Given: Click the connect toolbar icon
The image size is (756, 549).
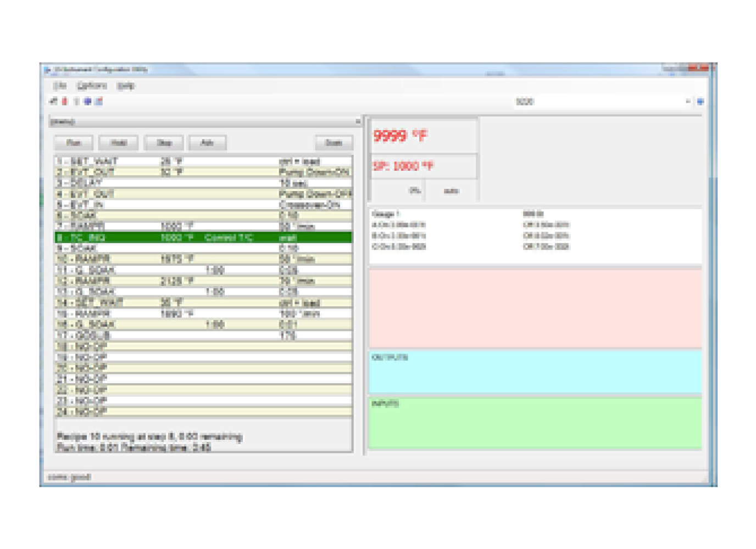Looking at the screenshot, I should tap(53, 101).
